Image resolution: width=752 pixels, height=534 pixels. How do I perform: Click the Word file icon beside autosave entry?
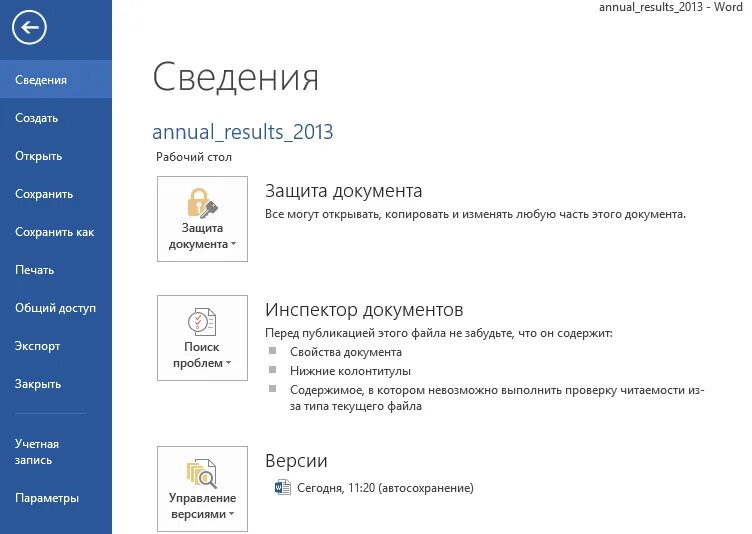[x=282, y=487]
